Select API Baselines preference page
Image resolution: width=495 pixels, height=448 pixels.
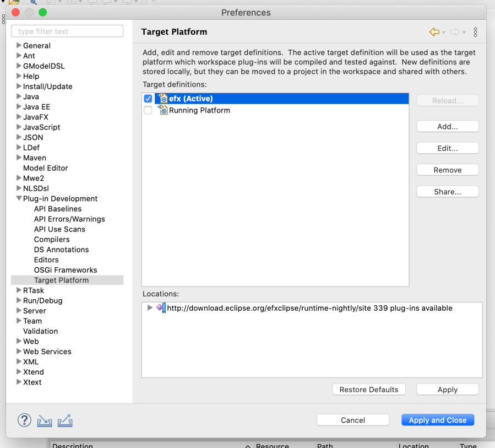[57, 209]
